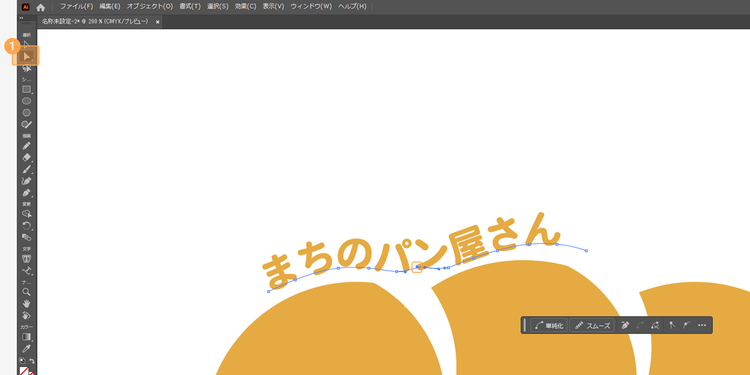Click the cut path at anchor icon
This screenshot has height=375, width=750.
(x=655, y=326)
